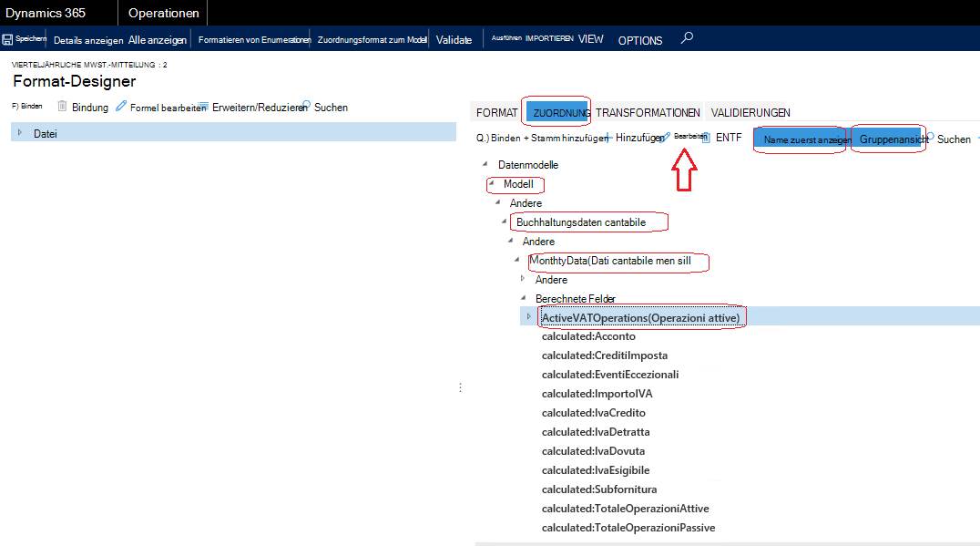Screen dimensions: 980x546
Task: Click the search magnifier in top toolbar
Action: pyautogui.click(x=687, y=38)
